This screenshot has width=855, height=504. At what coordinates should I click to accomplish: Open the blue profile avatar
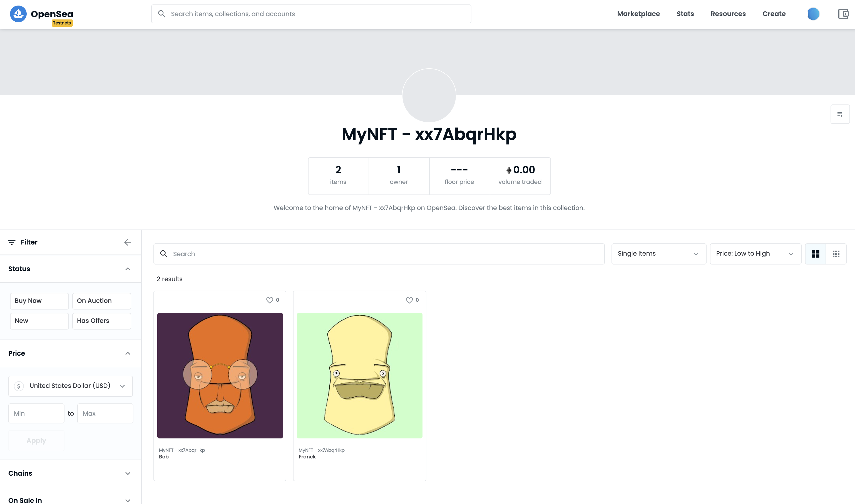point(813,14)
